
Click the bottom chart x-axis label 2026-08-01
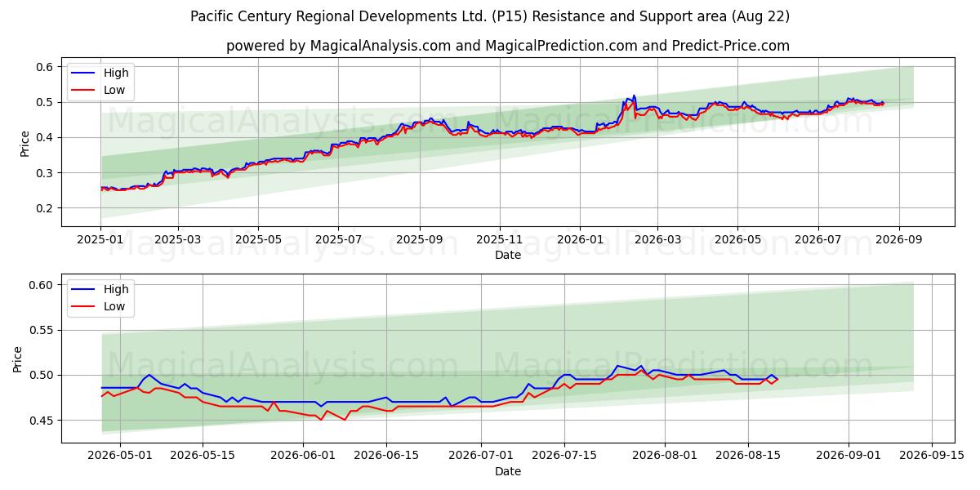664,457
